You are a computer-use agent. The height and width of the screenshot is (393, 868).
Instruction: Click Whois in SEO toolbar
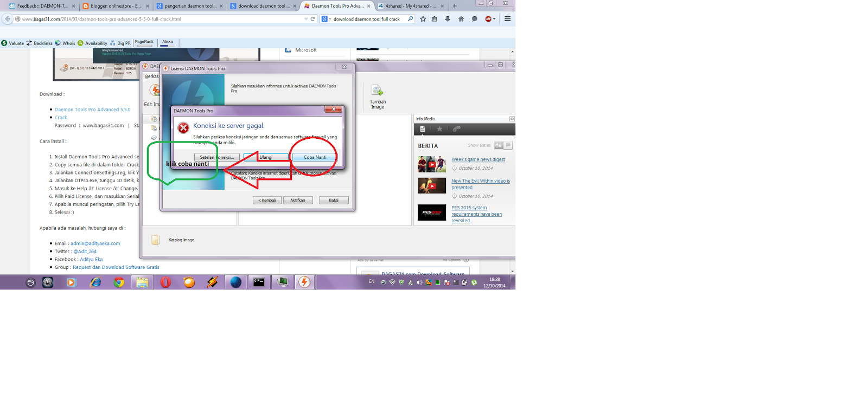(65, 43)
